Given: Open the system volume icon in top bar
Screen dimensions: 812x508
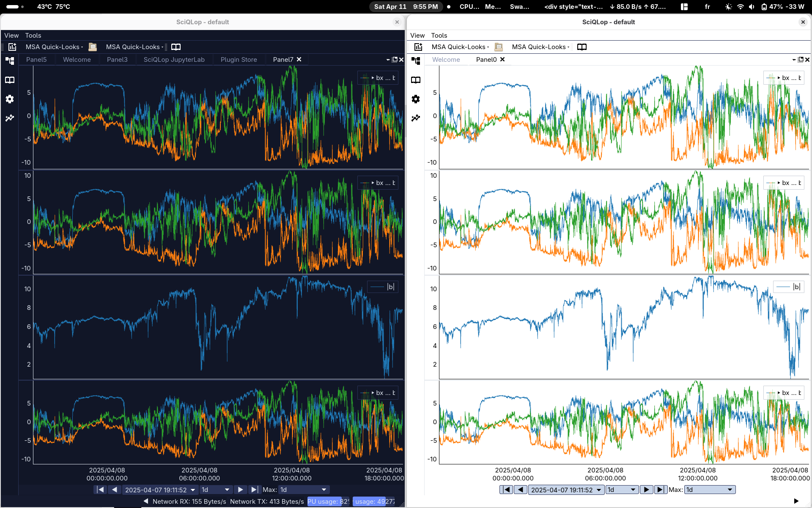Looking at the screenshot, I should tap(752, 7).
